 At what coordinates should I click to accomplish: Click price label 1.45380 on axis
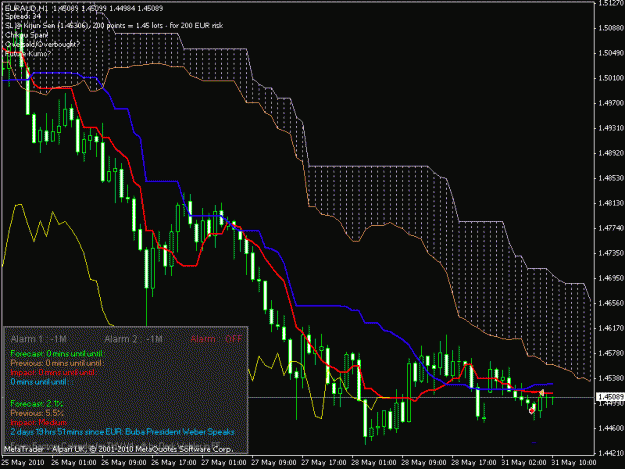click(x=611, y=378)
